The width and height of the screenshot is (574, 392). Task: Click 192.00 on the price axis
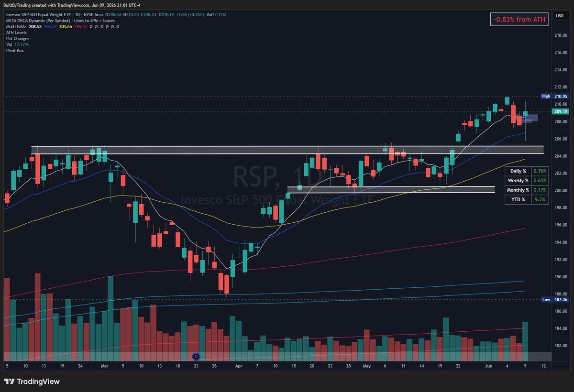(x=561, y=260)
